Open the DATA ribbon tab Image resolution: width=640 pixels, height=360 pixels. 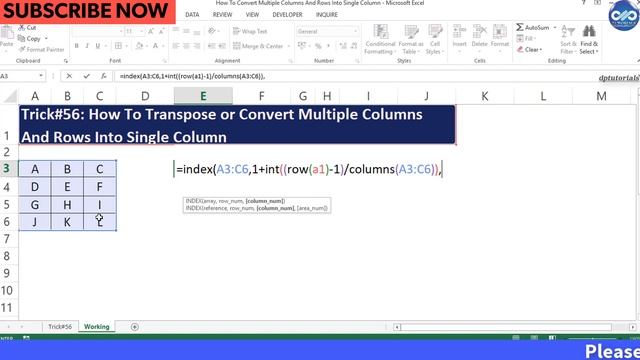click(192, 15)
